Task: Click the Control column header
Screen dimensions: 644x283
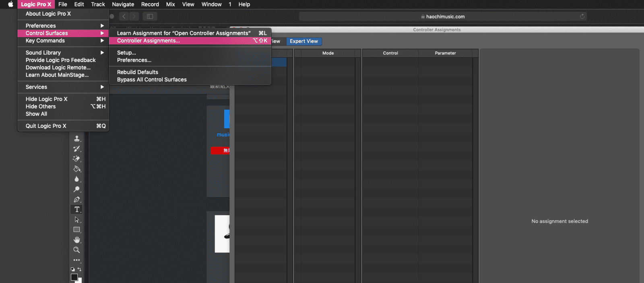Action: (x=390, y=53)
